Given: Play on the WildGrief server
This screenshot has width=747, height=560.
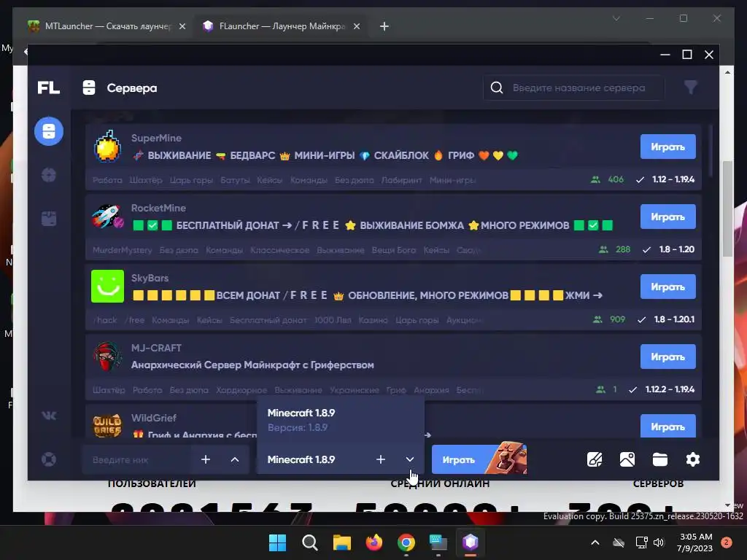Looking at the screenshot, I should (667, 426).
